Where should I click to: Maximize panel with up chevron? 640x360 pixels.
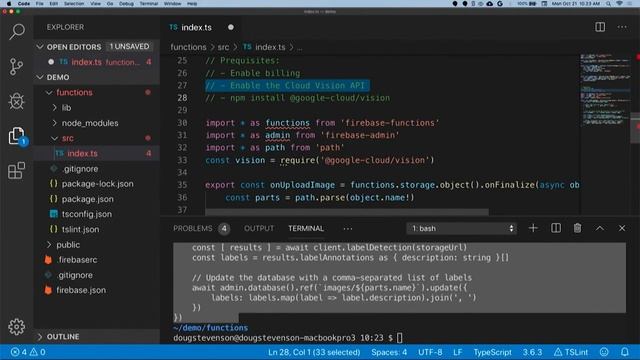[x=600, y=228]
